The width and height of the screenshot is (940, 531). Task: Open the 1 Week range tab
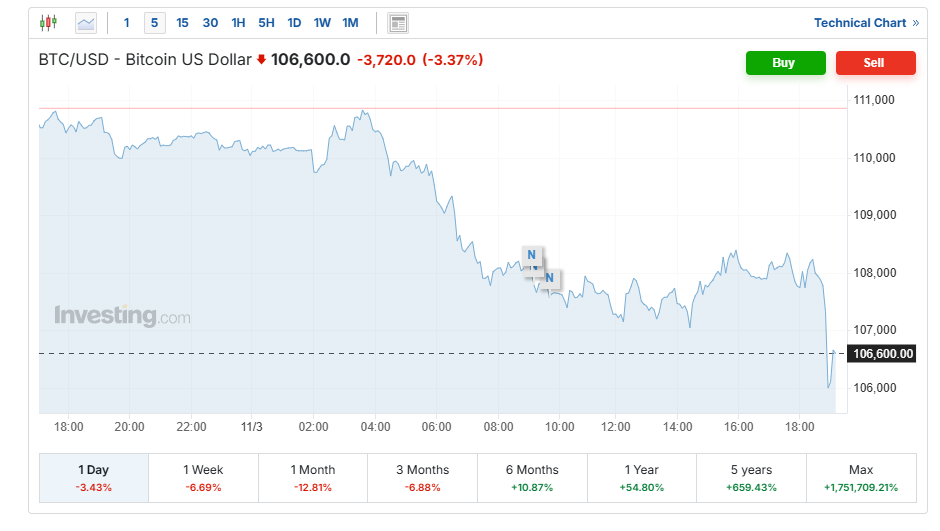(203, 477)
